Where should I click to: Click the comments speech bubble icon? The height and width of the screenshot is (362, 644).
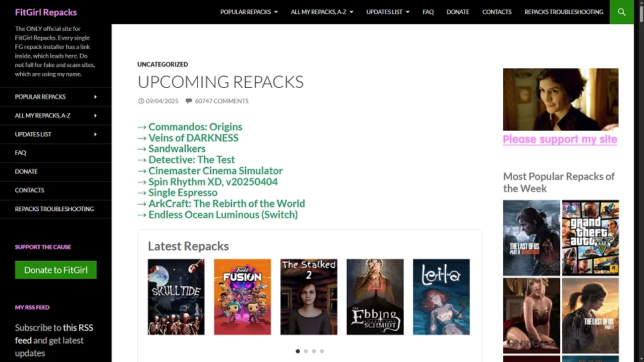[x=189, y=101]
